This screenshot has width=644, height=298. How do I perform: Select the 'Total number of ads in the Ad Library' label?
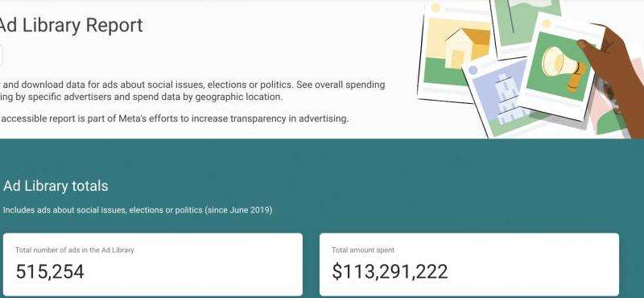pos(75,250)
